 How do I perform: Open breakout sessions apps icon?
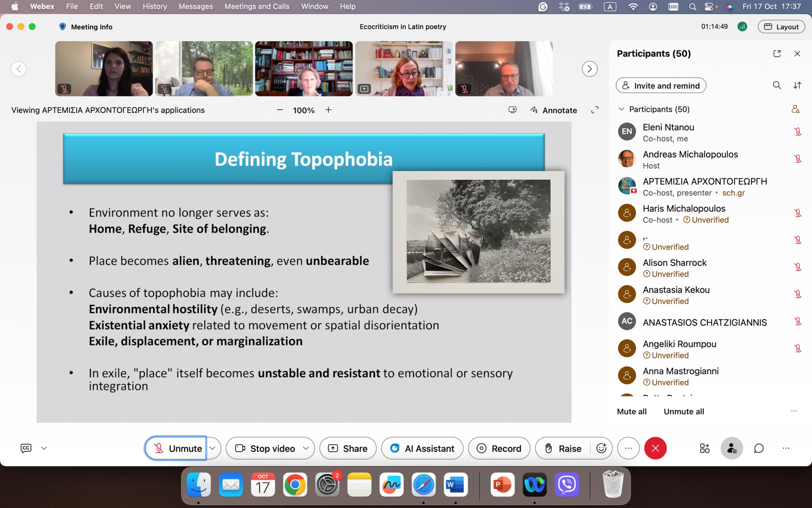(704, 448)
